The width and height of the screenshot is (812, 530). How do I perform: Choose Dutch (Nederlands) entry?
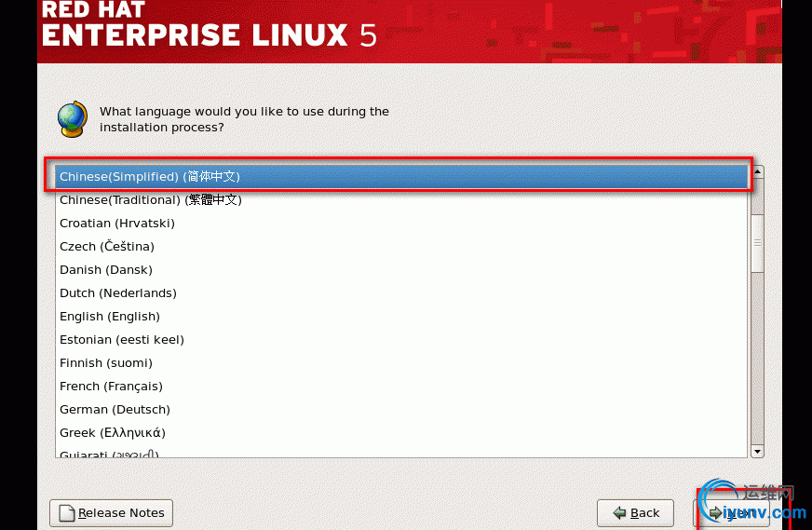(x=401, y=293)
